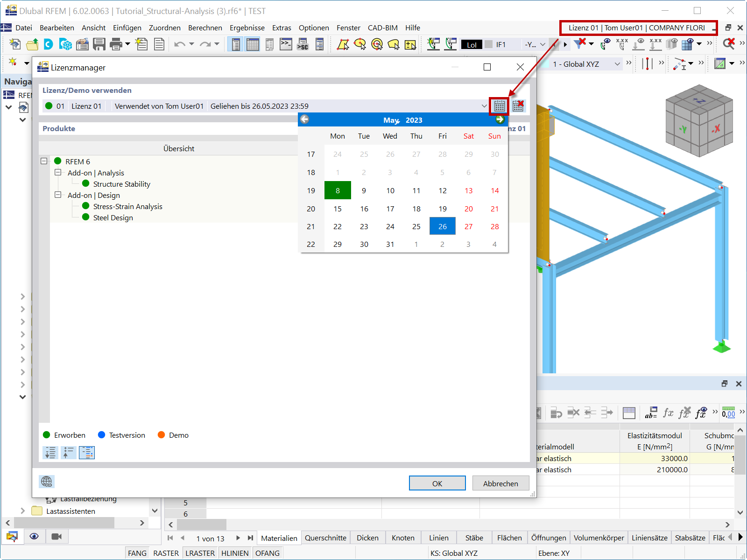
Task: Open the script console icon
Action: coord(286,44)
